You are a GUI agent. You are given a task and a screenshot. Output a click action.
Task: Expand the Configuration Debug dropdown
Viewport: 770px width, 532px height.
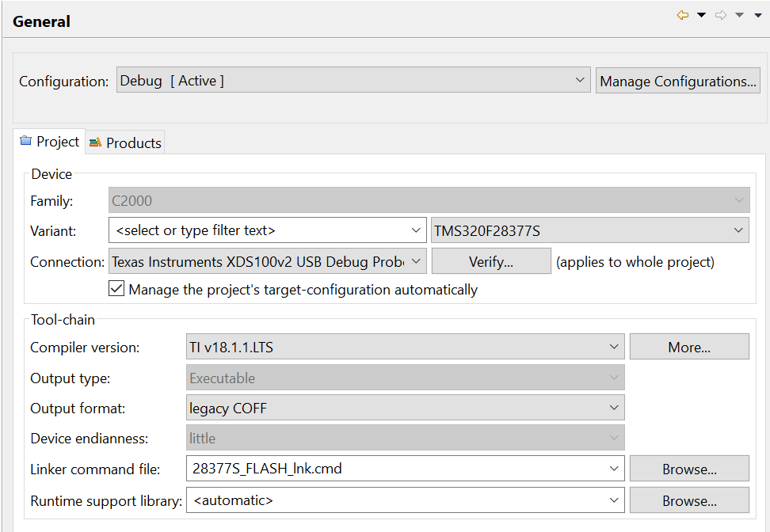[353, 80]
